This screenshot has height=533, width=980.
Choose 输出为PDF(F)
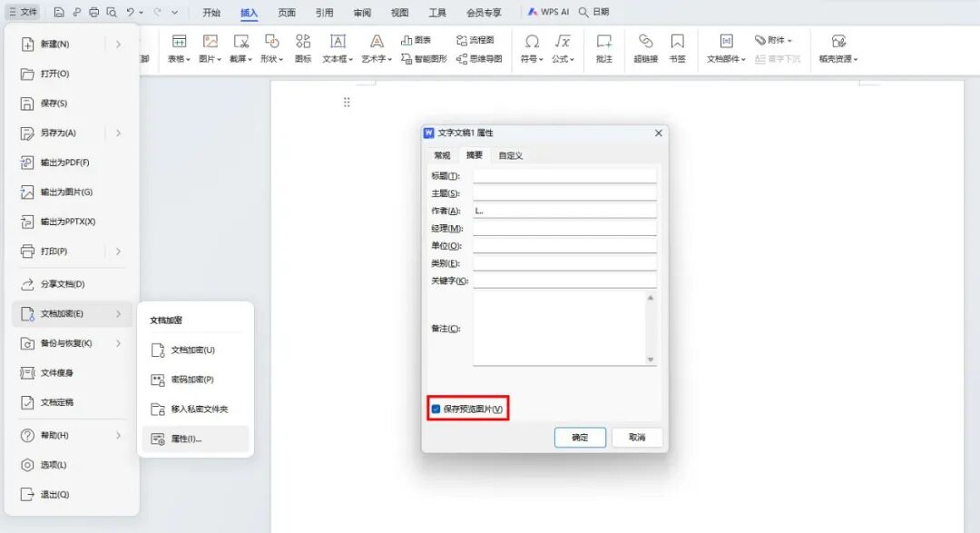[72, 163]
